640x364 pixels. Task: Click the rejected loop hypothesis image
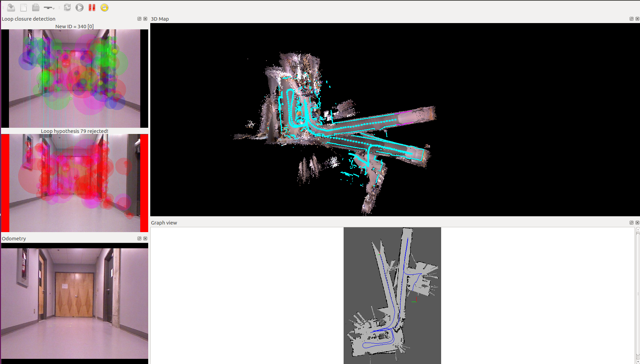(x=74, y=183)
